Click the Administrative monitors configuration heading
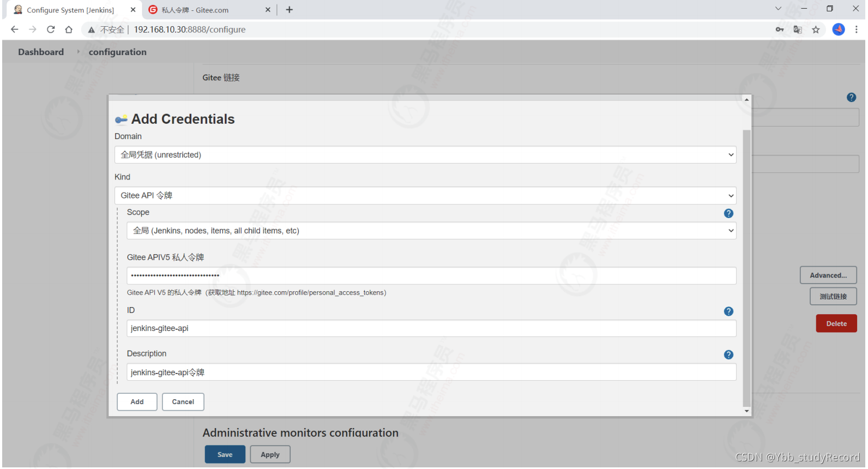868x469 pixels. pyautogui.click(x=300, y=432)
